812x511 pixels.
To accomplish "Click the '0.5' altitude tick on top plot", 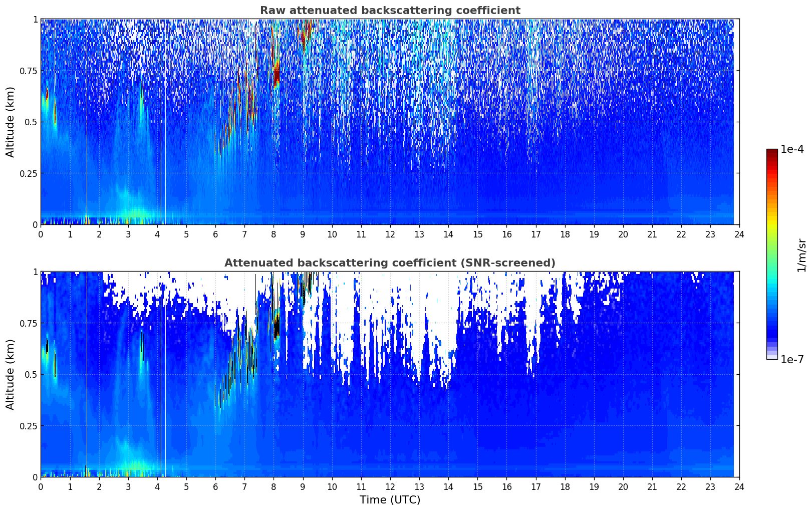I will coord(31,122).
